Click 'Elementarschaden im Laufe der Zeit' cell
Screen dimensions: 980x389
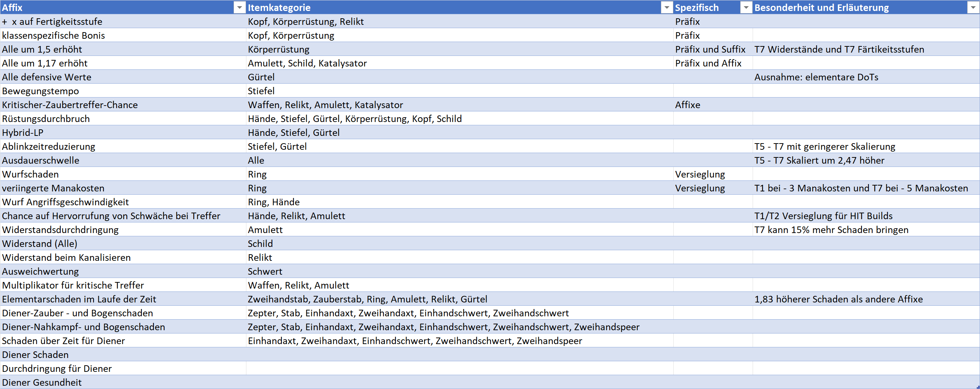click(x=123, y=299)
